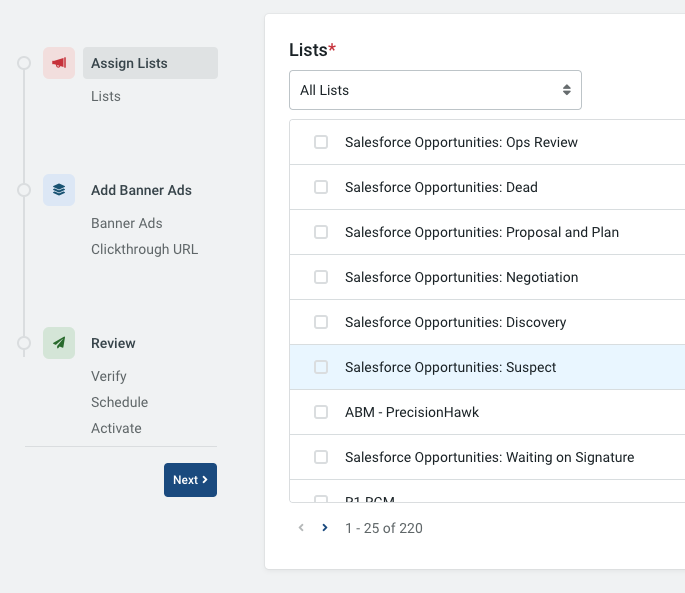
Task: Click the Lists sub-step link
Action: point(106,96)
